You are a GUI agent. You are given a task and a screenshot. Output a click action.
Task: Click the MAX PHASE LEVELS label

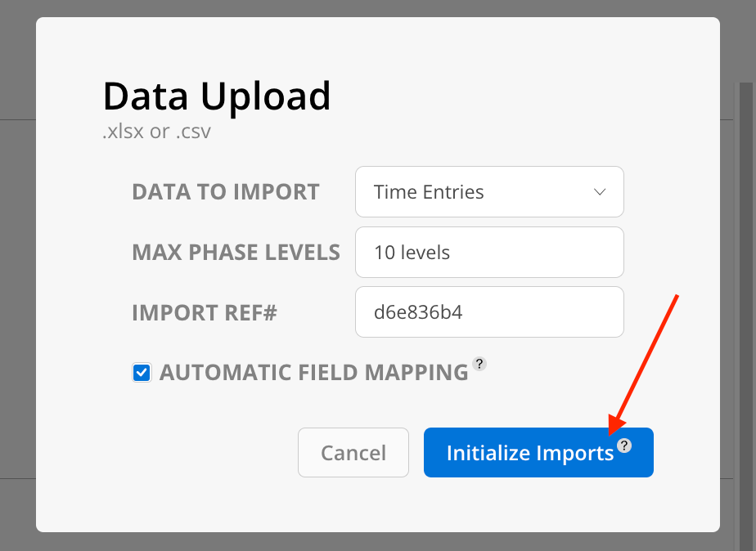coord(236,253)
